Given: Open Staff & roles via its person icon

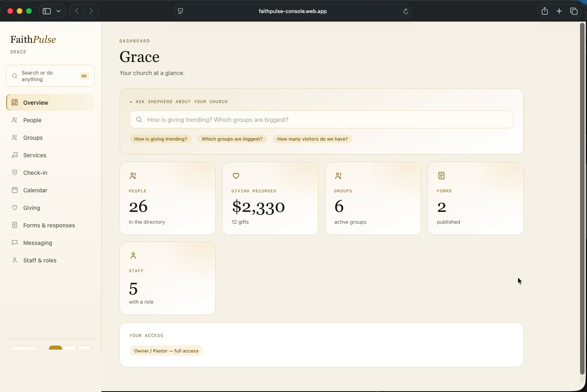Looking at the screenshot, I should pyautogui.click(x=15, y=260).
